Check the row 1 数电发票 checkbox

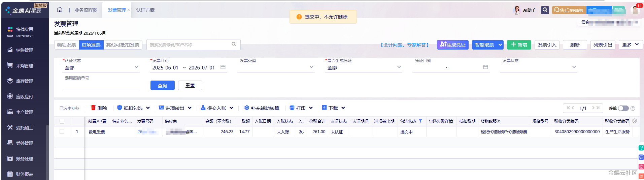click(x=62, y=131)
